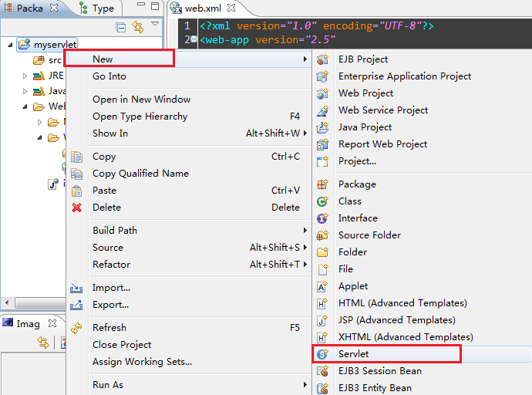Click the green Class icon
Screen dimensions: 532x395
[322, 201]
